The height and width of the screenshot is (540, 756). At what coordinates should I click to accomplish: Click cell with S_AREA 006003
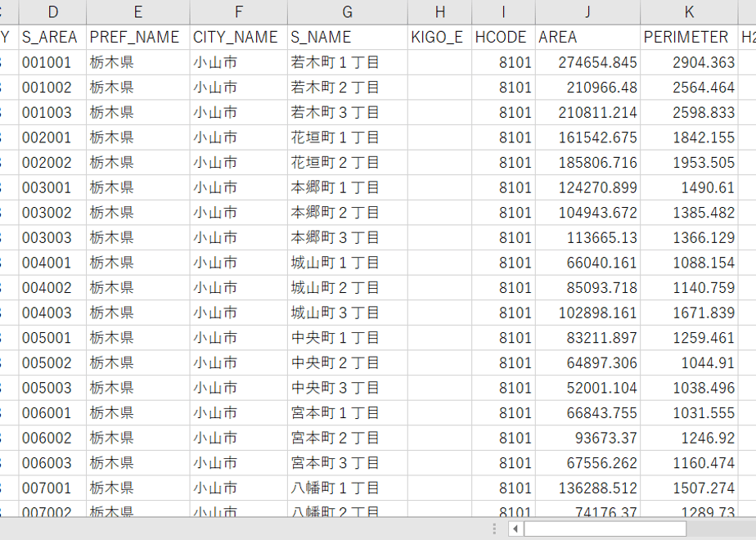tap(52, 463)
